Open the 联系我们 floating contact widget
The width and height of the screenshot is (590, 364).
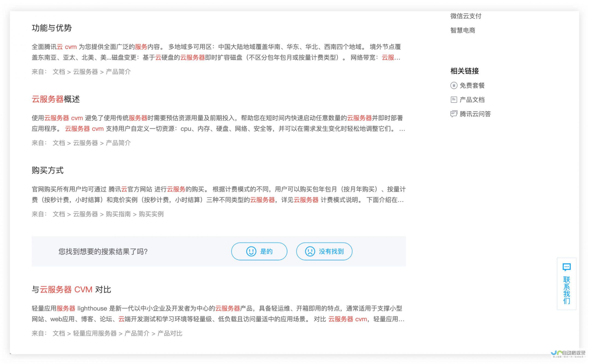coord(566,284)
